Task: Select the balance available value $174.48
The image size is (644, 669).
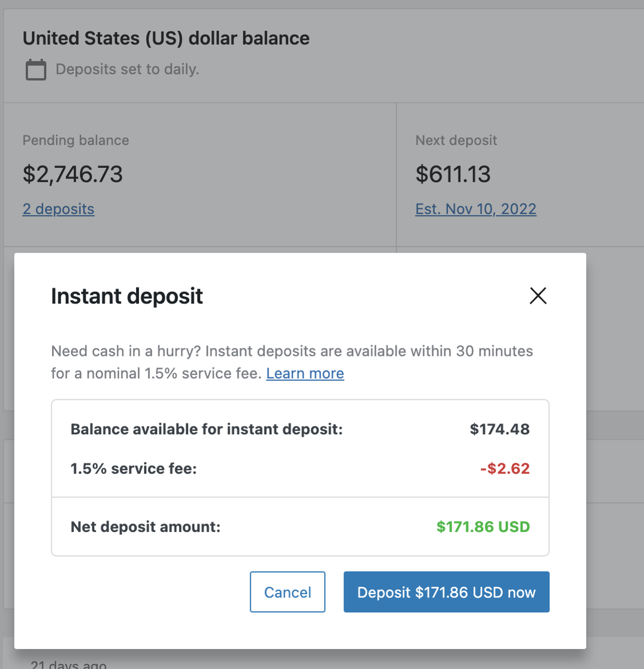Action: (x=499, y=429)
